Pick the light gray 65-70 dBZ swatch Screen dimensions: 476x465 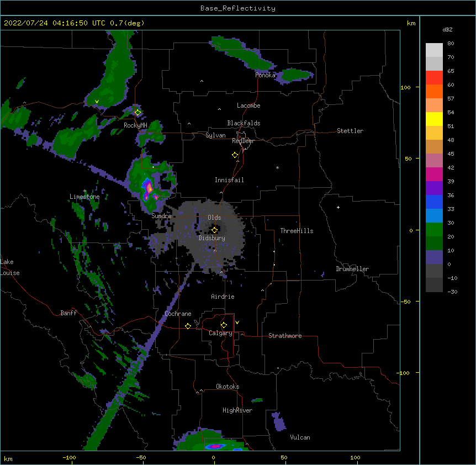pyautogui.click(x=434, y=64)
